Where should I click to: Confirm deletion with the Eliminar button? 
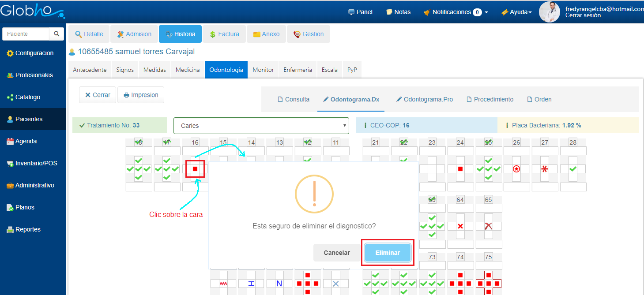pos(388,253)
